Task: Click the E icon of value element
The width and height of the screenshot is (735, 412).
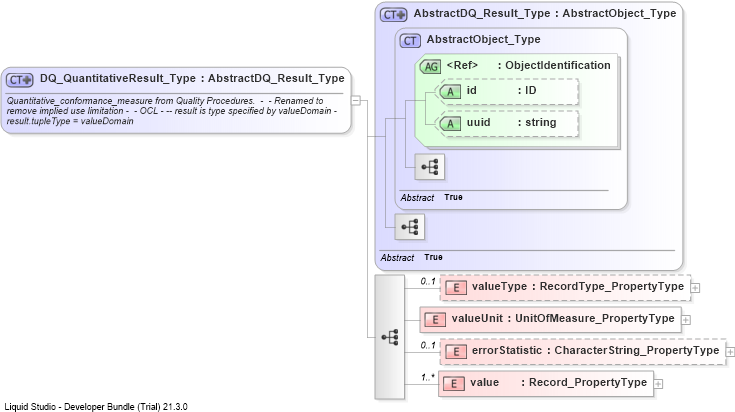Action: pos(454,384)
